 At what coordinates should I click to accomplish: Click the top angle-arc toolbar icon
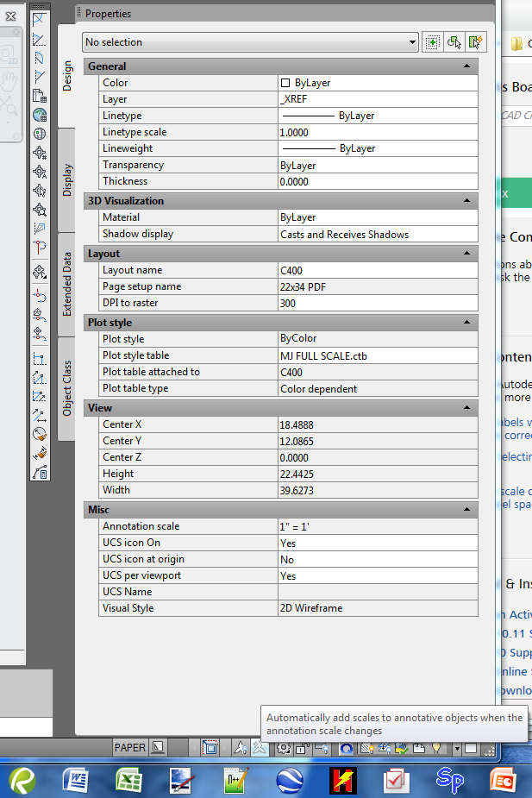tap(40, 20)
